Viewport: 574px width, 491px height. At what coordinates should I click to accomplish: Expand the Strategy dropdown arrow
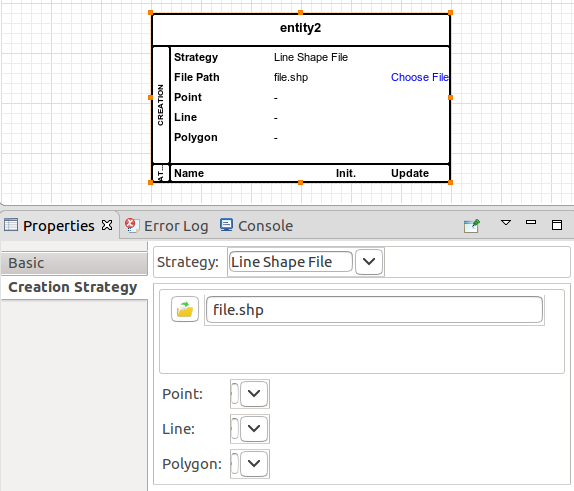(x=369, y=261)
